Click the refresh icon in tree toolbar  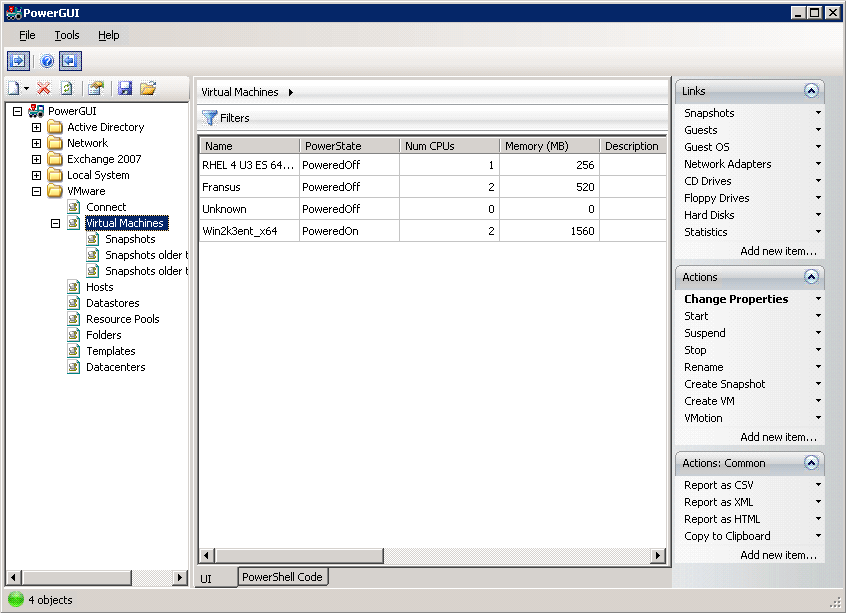[67, 88]
